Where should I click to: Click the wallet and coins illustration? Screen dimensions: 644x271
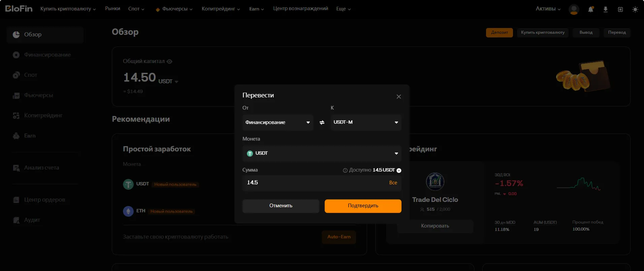point(583,76)
